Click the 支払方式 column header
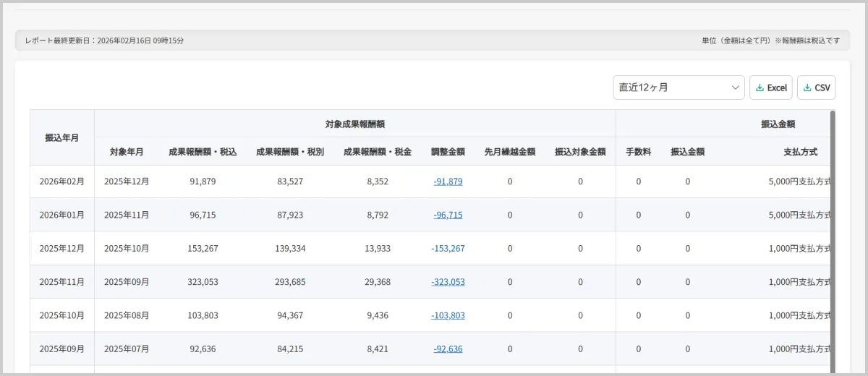This screenshot has width=868, height=376. pos(801,152)
